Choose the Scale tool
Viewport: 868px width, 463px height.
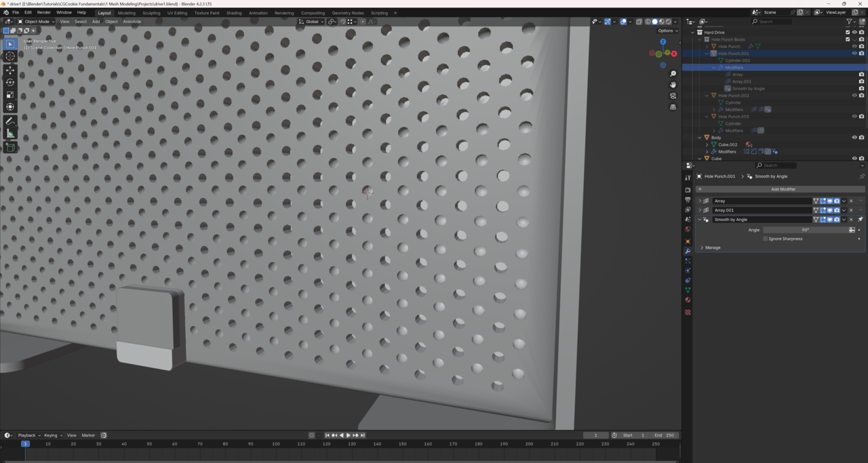(10, 95)
